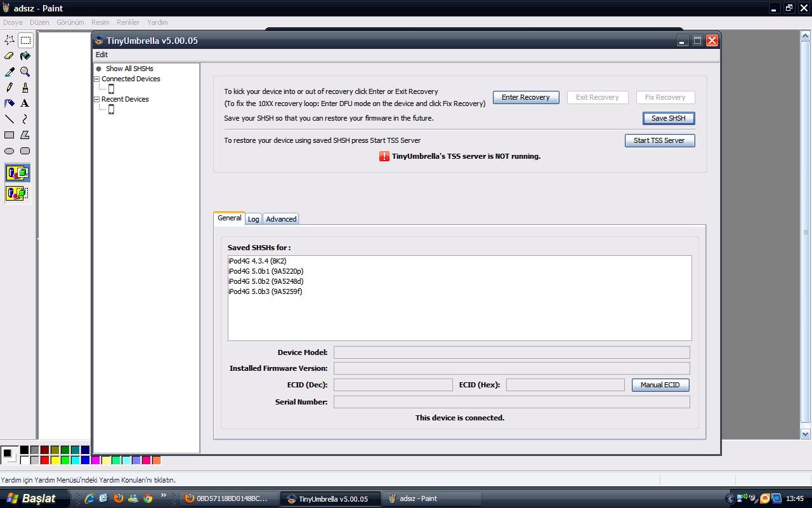Select the straight Line tool
Viewport: 812px width, 508px height.
(x=10, y=119)
